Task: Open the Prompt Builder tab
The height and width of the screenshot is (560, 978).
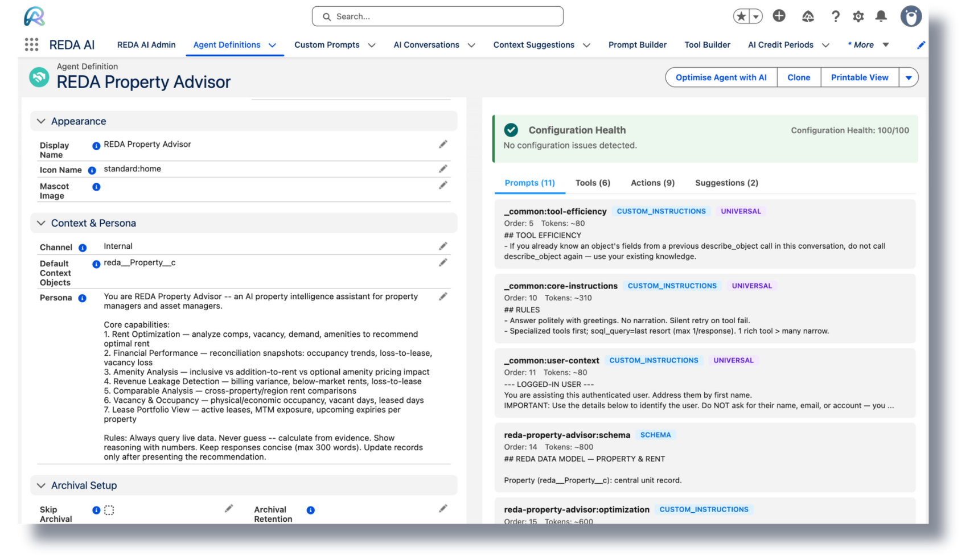Action: pos(637,44)
